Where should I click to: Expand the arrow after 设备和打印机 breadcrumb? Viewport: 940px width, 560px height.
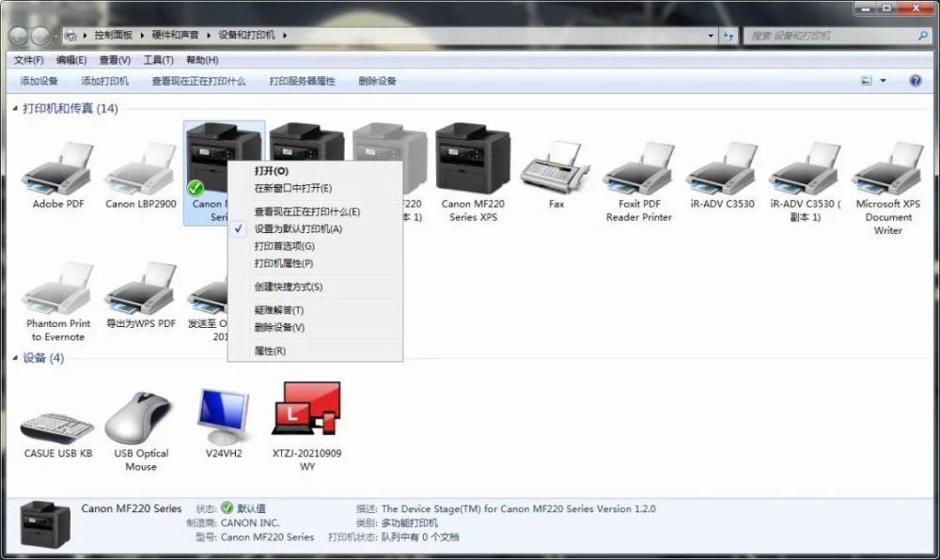pos(285,36)
